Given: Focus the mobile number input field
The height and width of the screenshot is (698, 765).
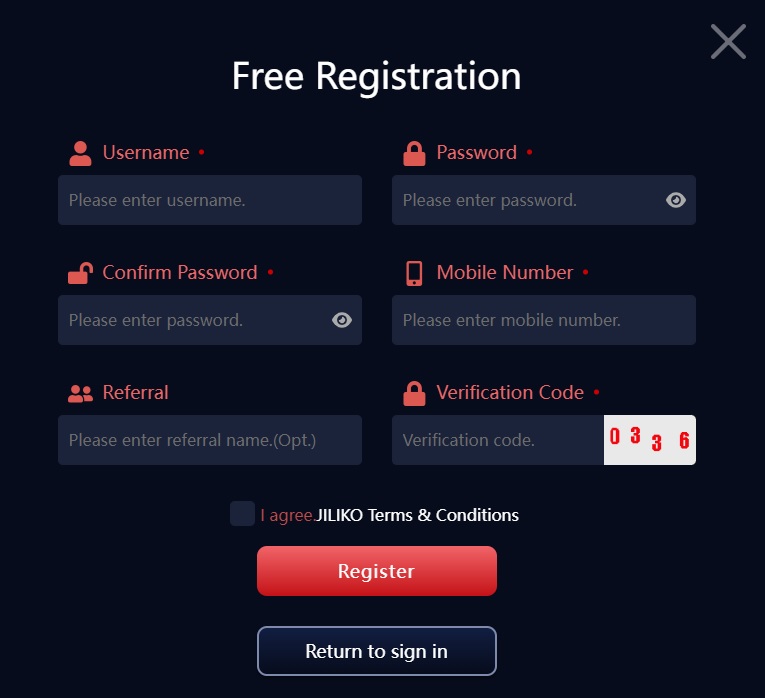Looking at the screenshot, I should coord(544,320).
